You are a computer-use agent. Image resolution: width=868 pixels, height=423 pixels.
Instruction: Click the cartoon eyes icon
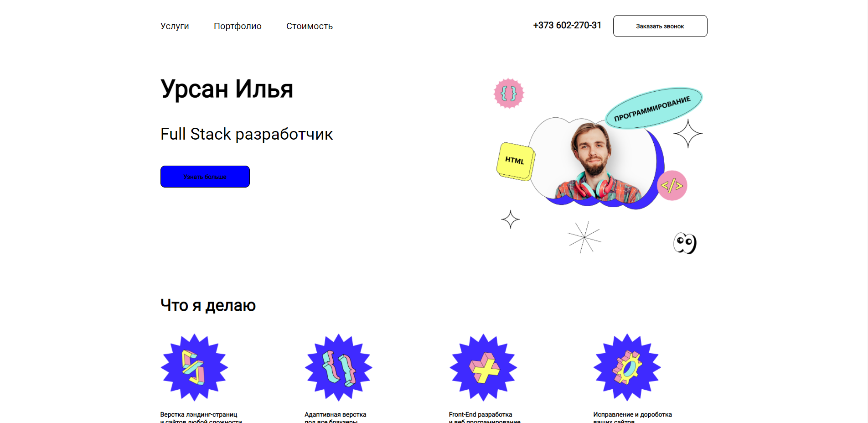click(685, 243)
